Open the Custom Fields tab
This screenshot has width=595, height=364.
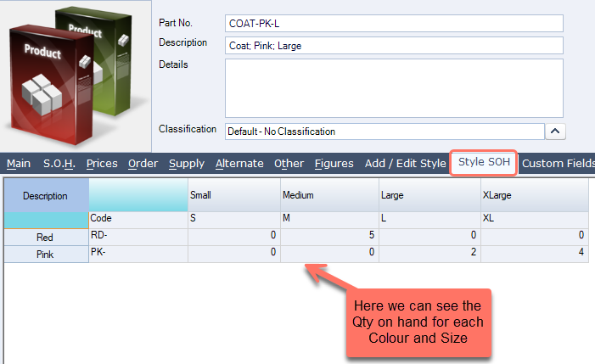click(559, 164)
